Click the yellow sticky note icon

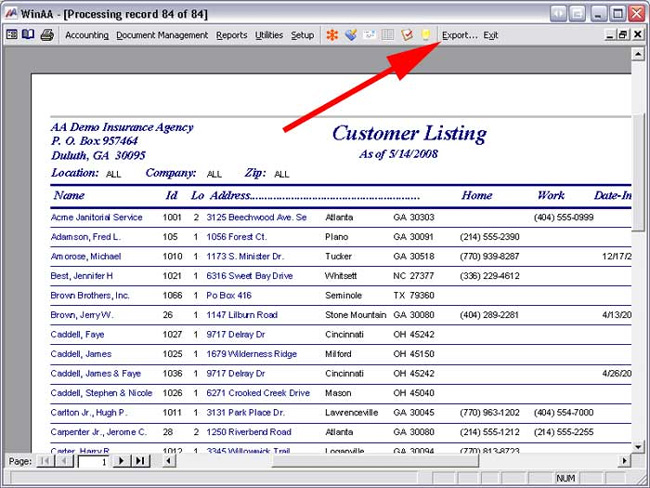point(425,35)
